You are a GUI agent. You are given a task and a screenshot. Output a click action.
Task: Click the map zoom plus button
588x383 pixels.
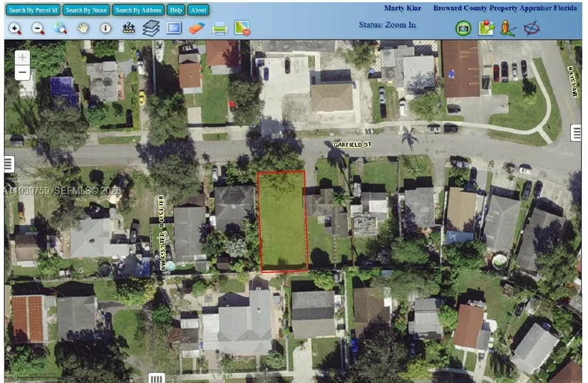pos(23,57)
